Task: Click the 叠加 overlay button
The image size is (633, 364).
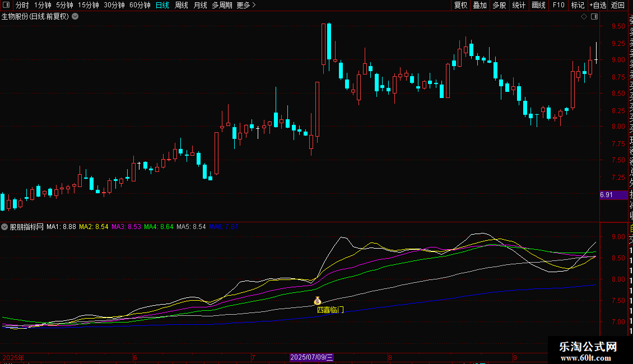Action: click(x=480, y=5)
